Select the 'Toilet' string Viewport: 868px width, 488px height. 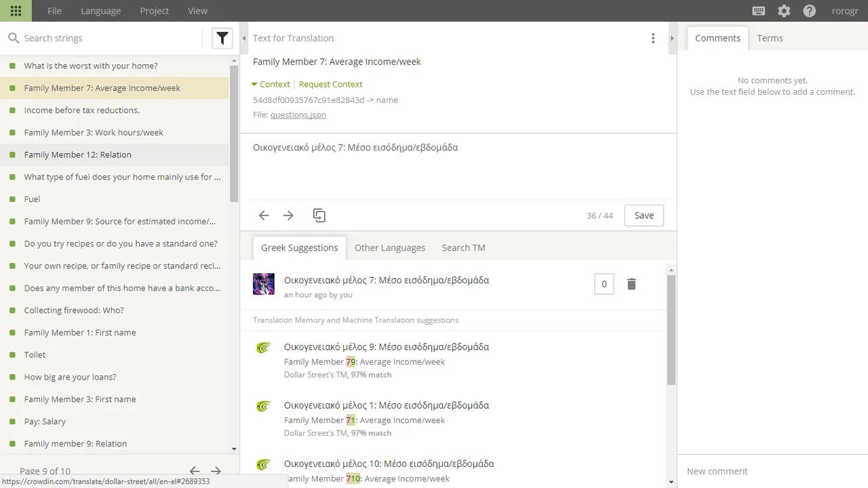point(115,354)
